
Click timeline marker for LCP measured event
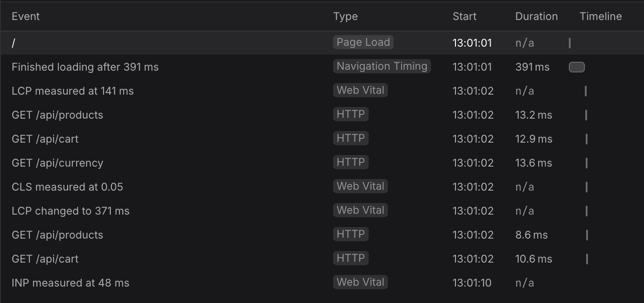point(586,91)
